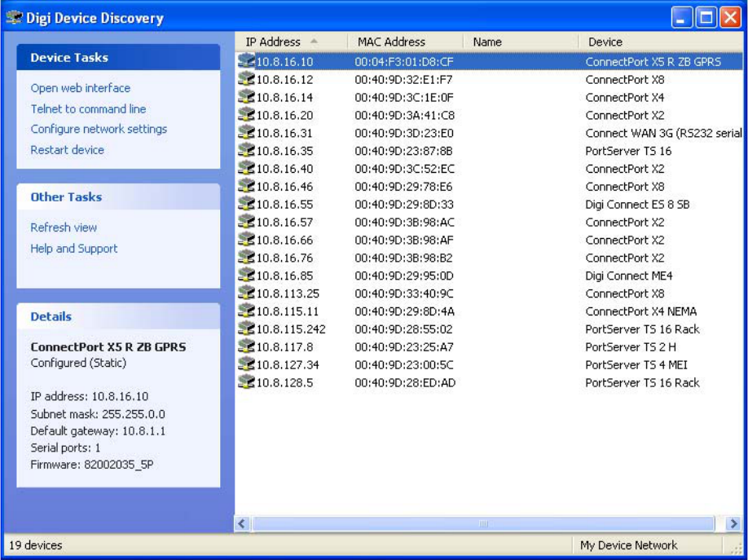Click the device icon for 10.8.113.25
This screenshot has height=560, width=748.
(246, 293)
